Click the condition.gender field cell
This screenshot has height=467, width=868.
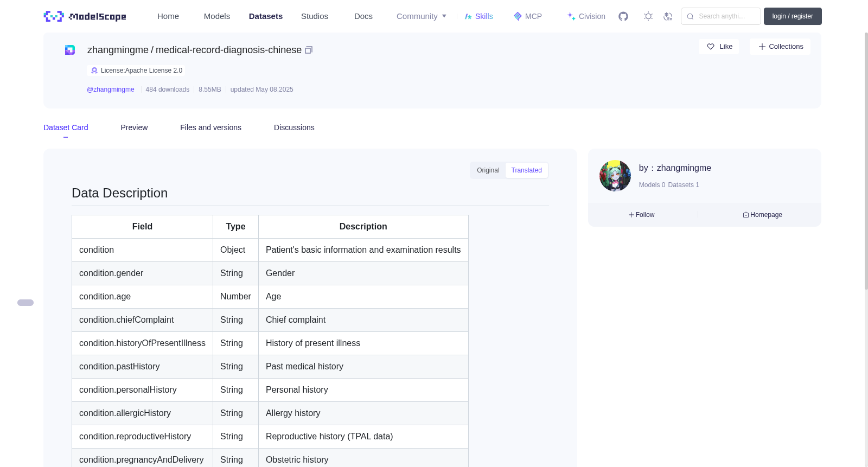click(142, 273)
